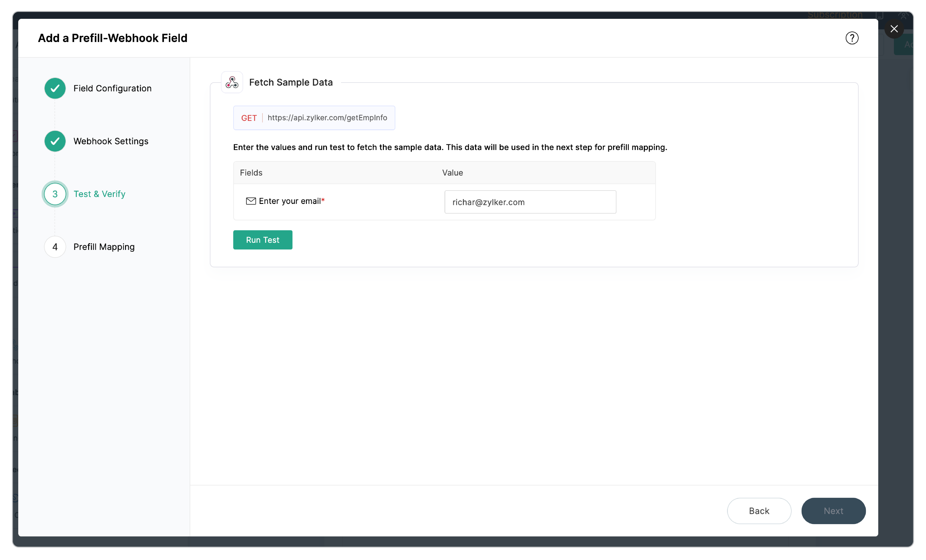This screenshot has height=560, width=926.
Task: Click the circled number 3 for Test & Verify
Action: pos(55,194)
